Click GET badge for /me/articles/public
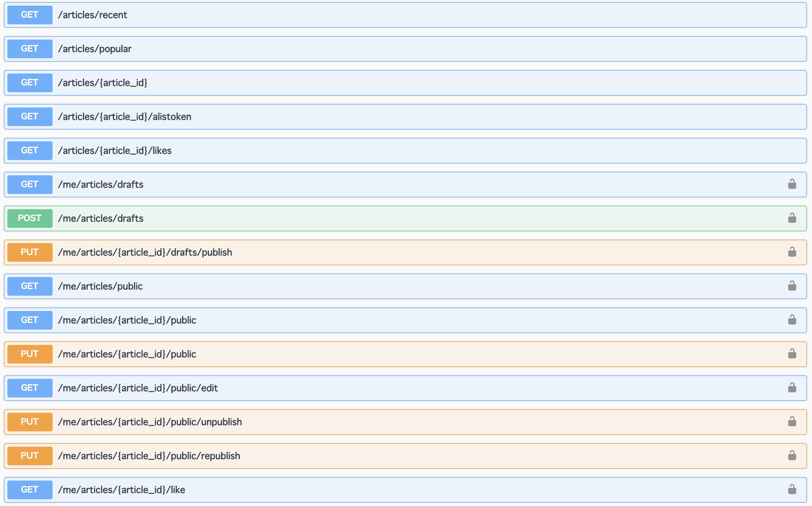 click(x=30, y=286)
